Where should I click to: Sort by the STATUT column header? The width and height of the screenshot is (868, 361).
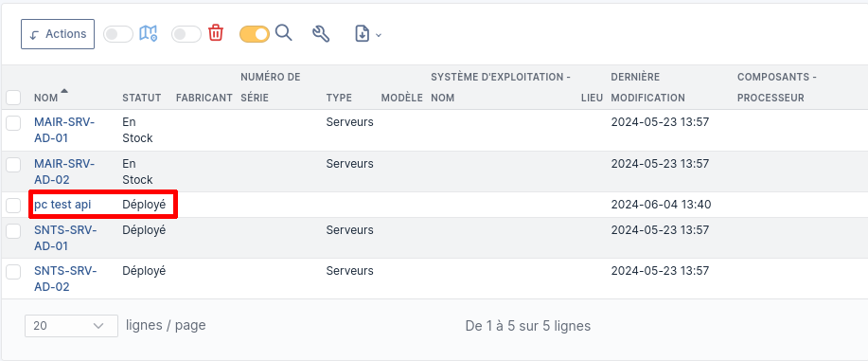point(142,98)
